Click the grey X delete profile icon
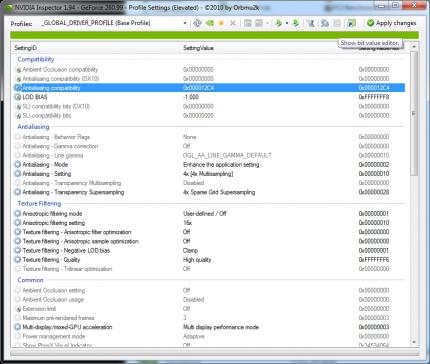The image size is (430, 364). (x=233, y=23)
